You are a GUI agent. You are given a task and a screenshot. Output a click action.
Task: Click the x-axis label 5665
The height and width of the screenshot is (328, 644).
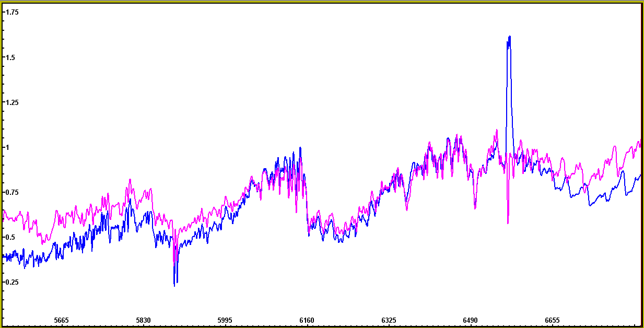tap(61, 320)
